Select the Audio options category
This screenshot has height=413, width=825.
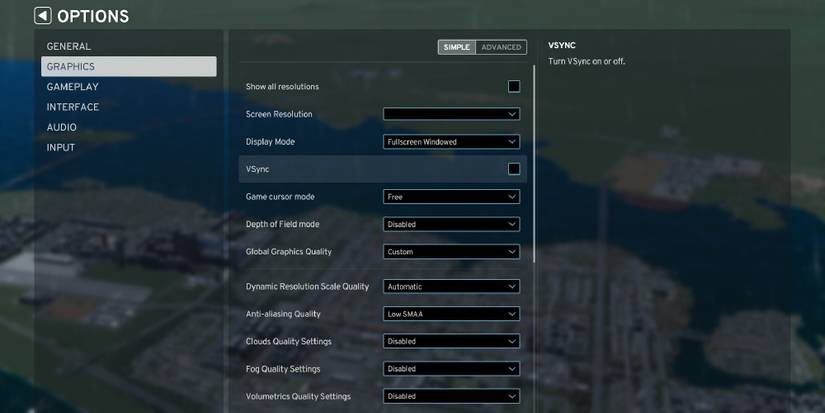62,127
